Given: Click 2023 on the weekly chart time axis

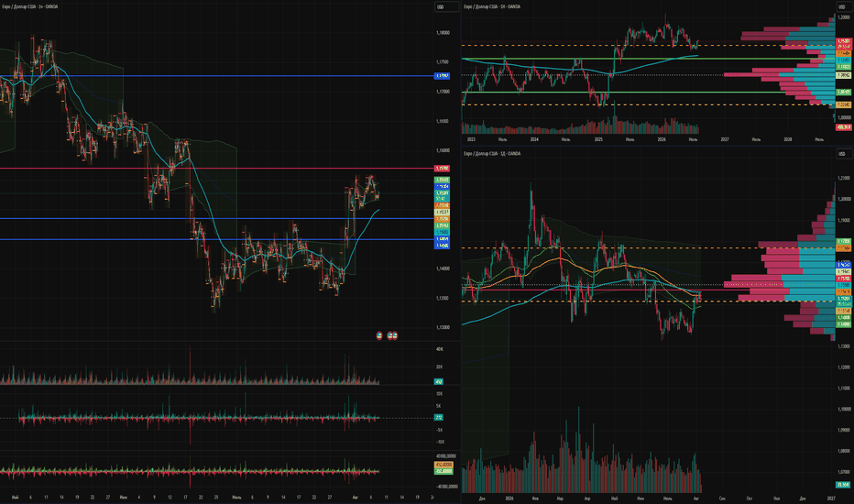Looking at the screenshot, I should pos(471,139).
